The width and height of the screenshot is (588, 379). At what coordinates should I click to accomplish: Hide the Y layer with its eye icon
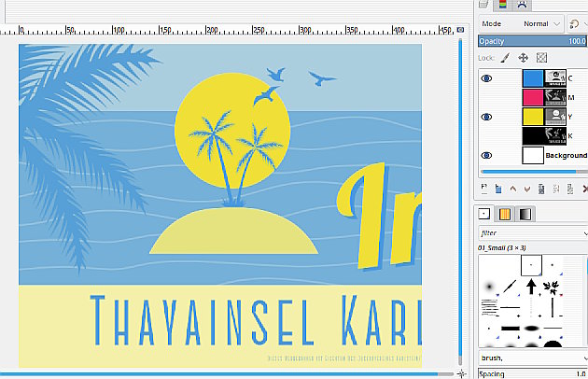coord(487,117)
